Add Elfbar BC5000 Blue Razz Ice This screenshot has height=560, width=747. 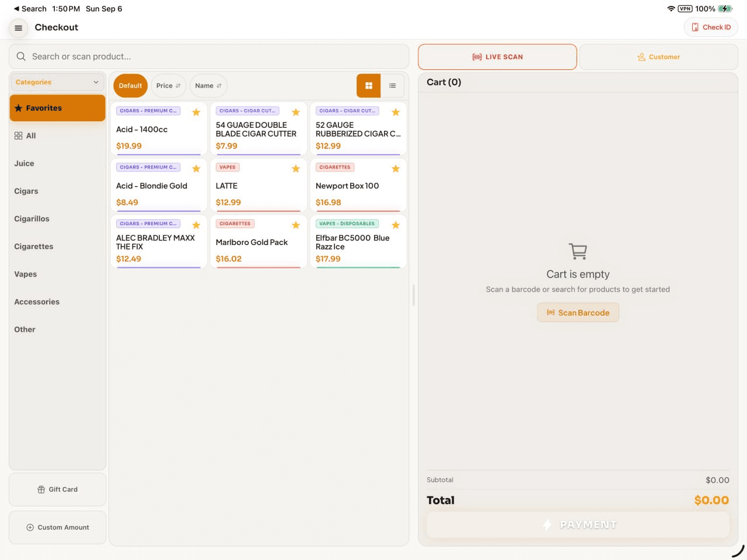coord(358,243)
